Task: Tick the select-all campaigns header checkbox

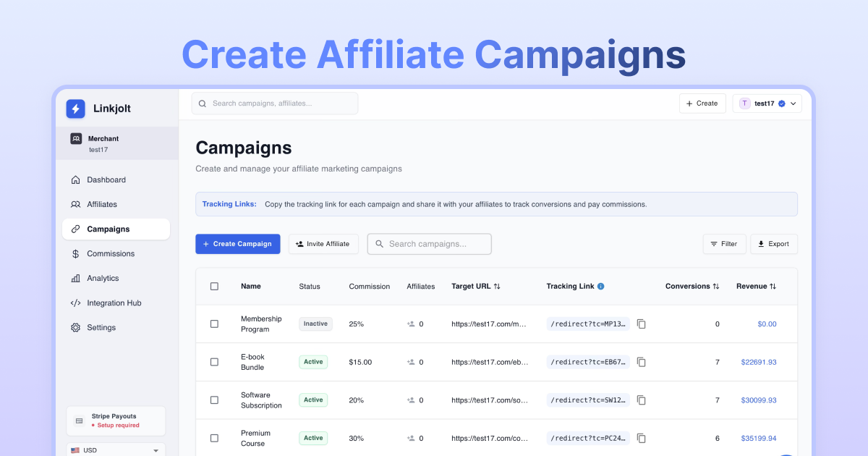Action: (x=214, y=287)
